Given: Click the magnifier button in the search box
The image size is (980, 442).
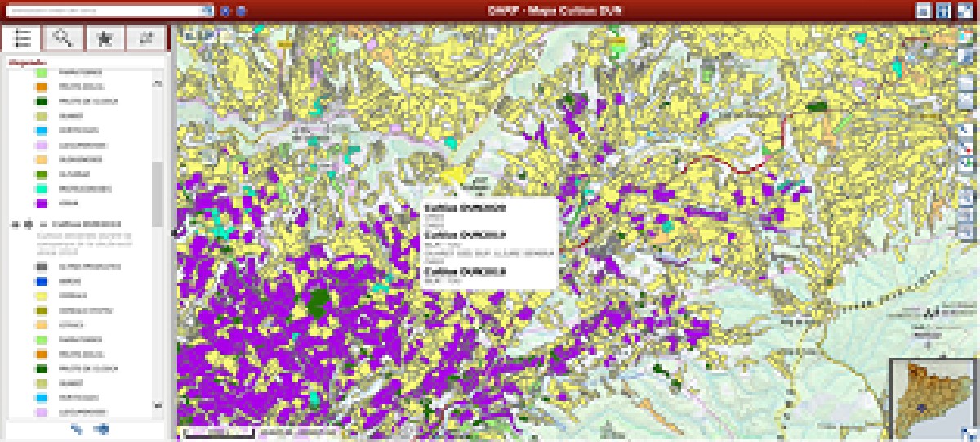Looking at the screenshot, I should click(x=207, y=11).
